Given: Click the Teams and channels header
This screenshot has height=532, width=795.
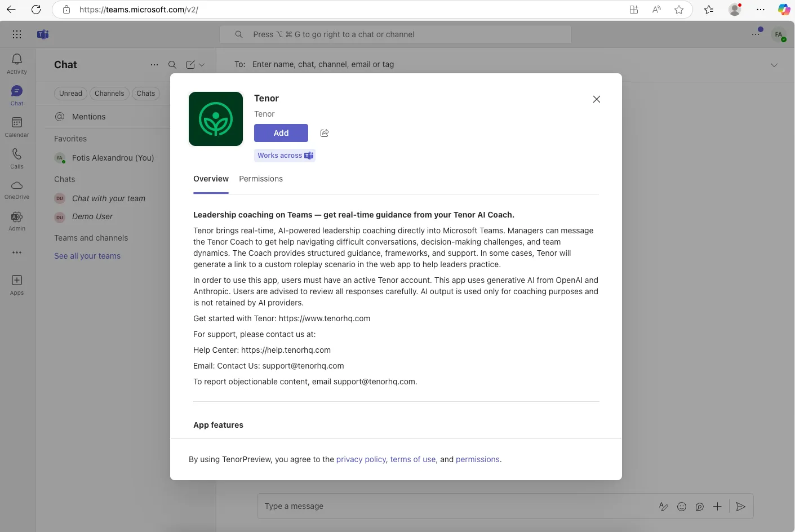Looking at the screenshot, I should coord(91,238).
